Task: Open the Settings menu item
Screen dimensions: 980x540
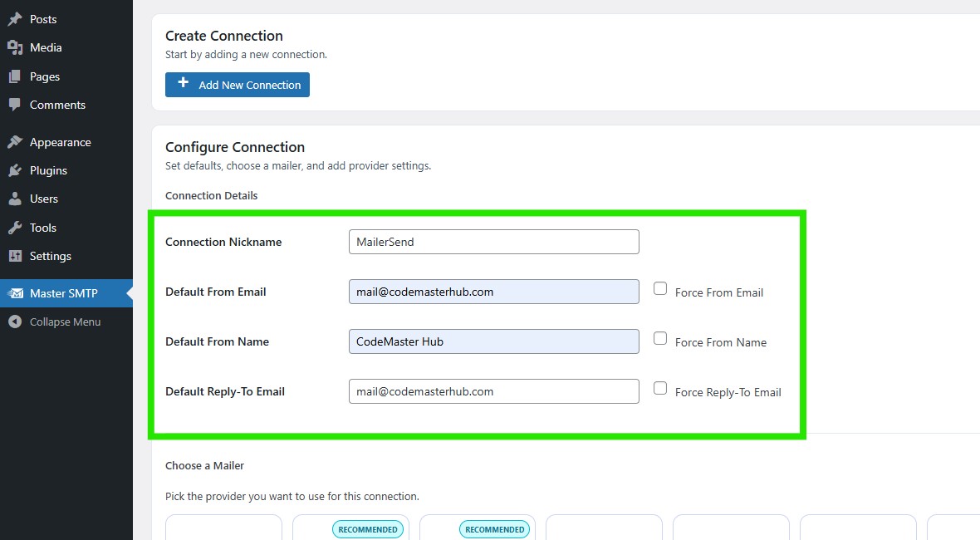Action: [x=51, y=256]
